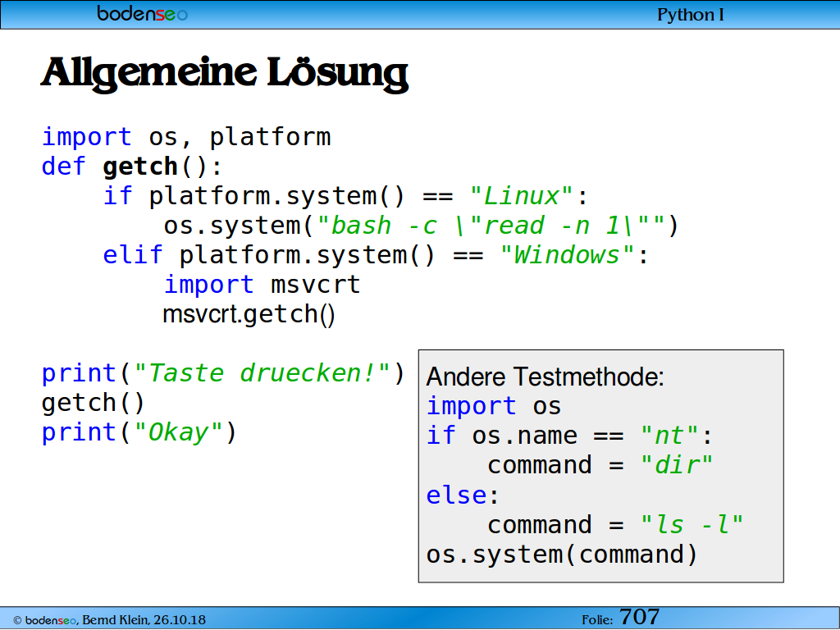
Task: Click the 'def getch():' line
Action: tap(131, 167)
